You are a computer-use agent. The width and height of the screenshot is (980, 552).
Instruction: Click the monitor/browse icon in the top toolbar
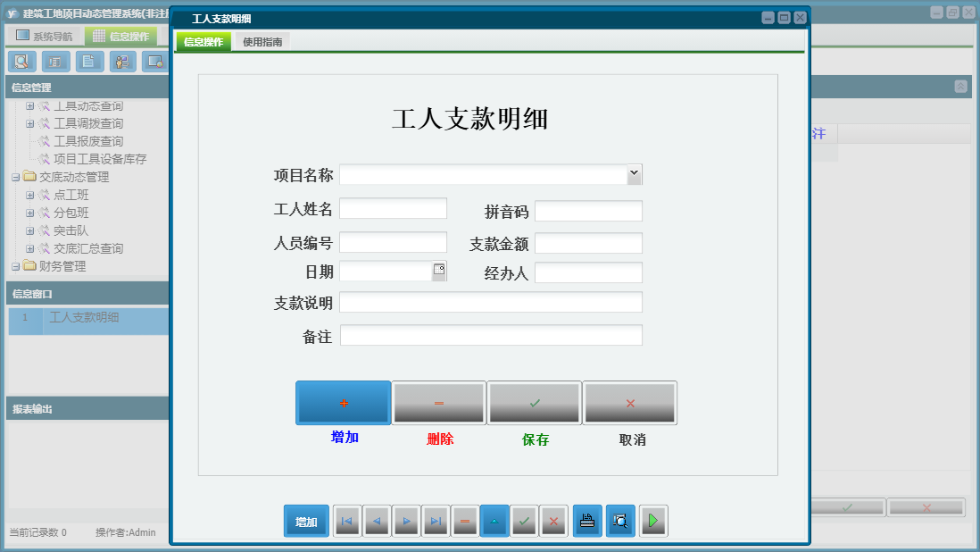pos(154,62)
